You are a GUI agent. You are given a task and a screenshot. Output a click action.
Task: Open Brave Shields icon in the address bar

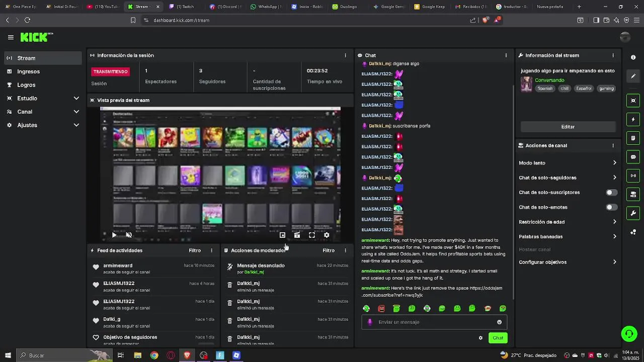[485, 20]
